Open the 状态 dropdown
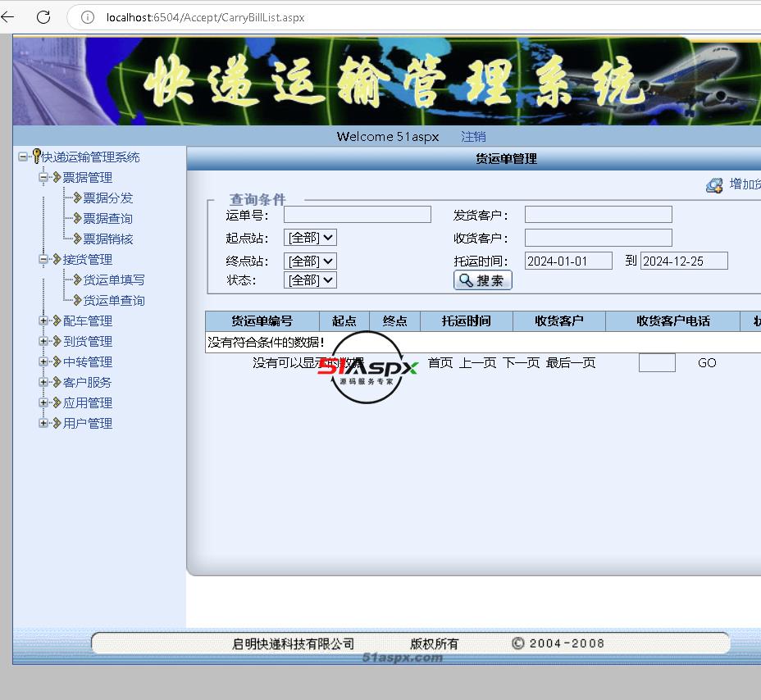The width and height of the screenshot is (761, 700). (310, 280)
